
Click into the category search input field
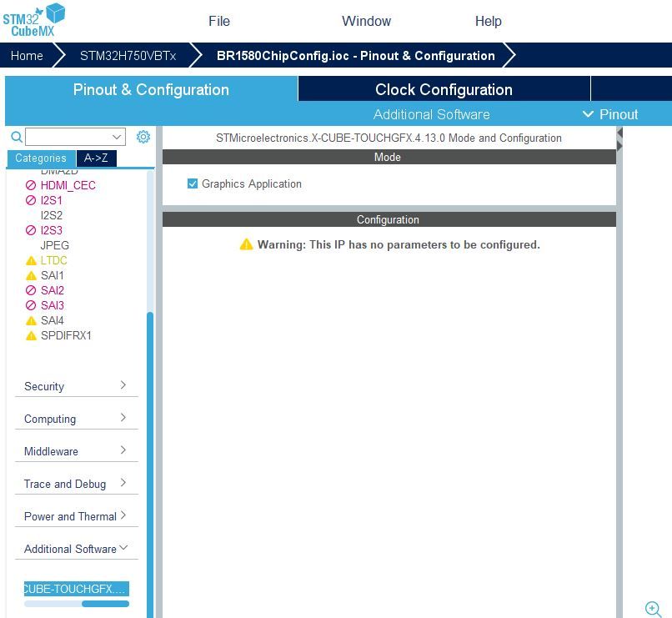pyautogui.click(x=68, y=137)
